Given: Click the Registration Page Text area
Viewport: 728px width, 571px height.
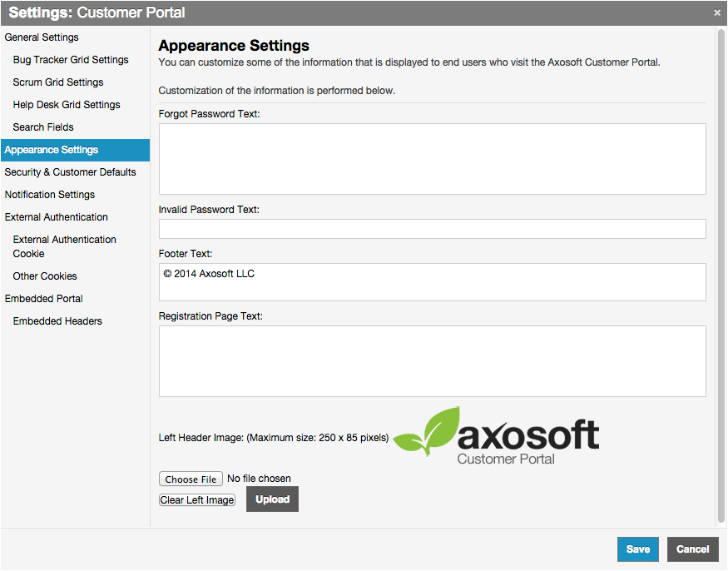Looking at the screenshot, I should [x=432, y=361].
